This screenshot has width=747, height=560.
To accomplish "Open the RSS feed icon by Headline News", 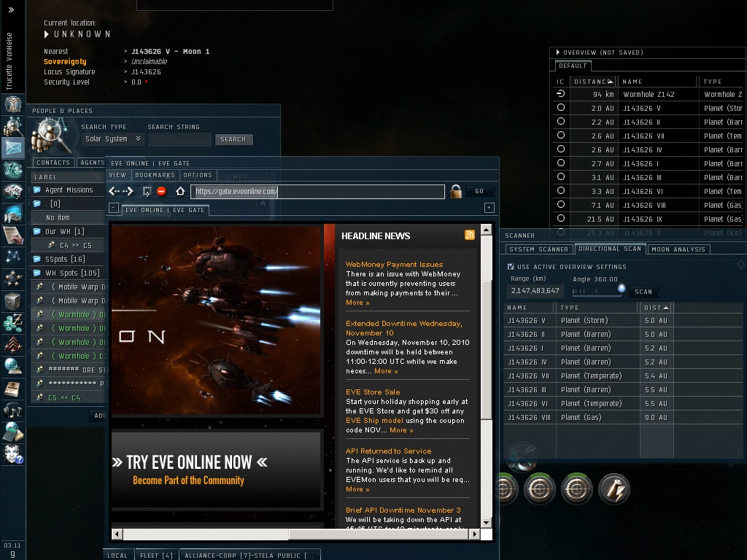I will tap(470, 235).
